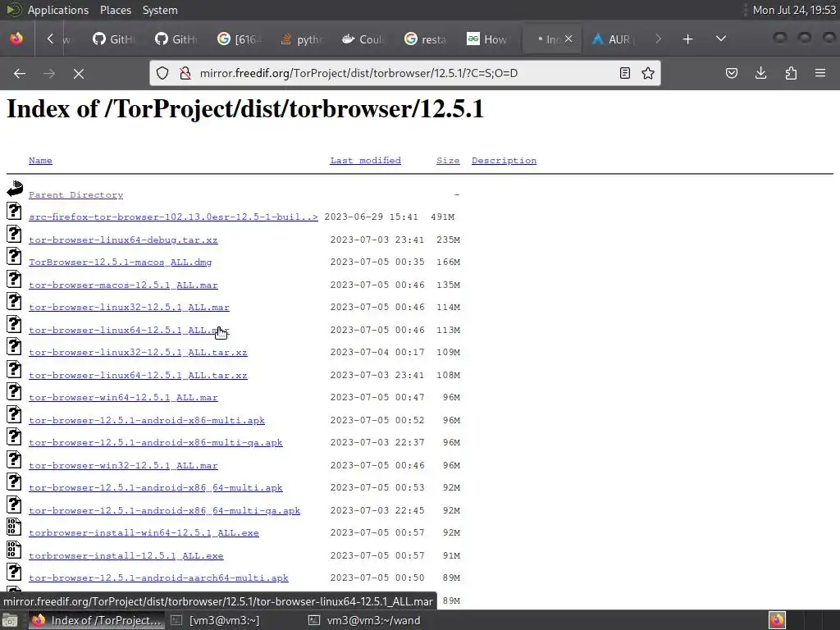Open the Parent Directory link
840x630 pixels.
(x=75, y=195)
